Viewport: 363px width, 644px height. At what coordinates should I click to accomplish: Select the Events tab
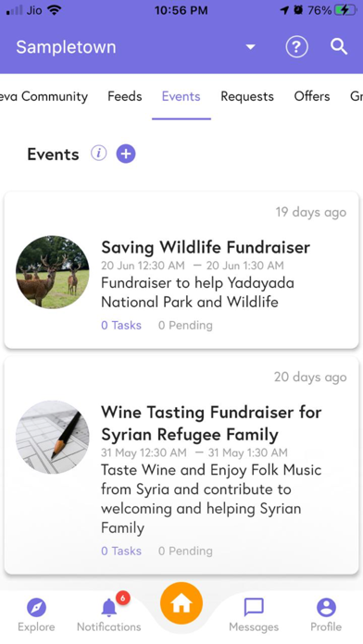(181, 96)
